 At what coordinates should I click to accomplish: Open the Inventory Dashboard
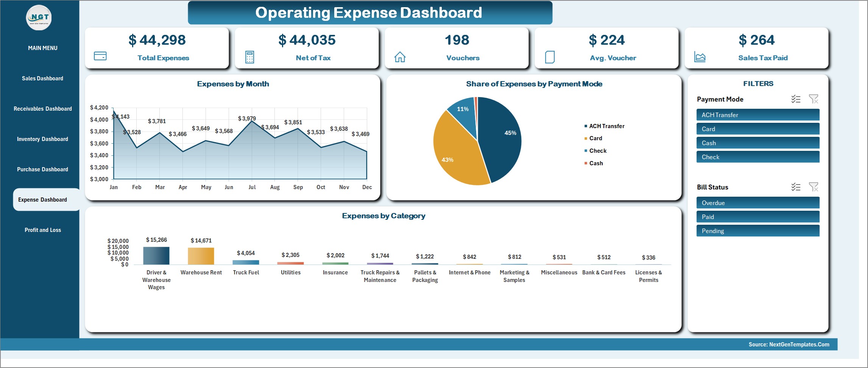(42, 139)
